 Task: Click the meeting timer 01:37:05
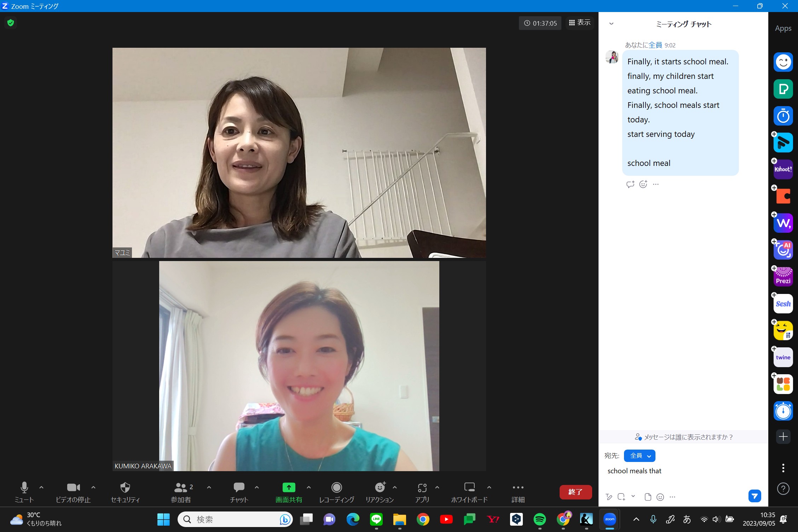(x=540, y=23)
